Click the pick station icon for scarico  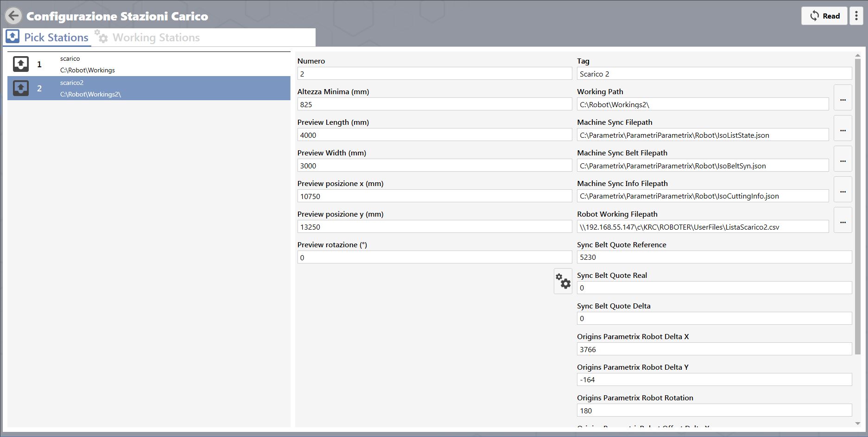[x=21, y=64]
